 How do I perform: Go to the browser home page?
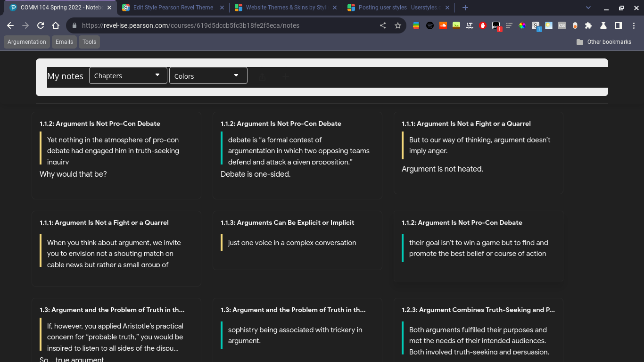tap(56, 25)
